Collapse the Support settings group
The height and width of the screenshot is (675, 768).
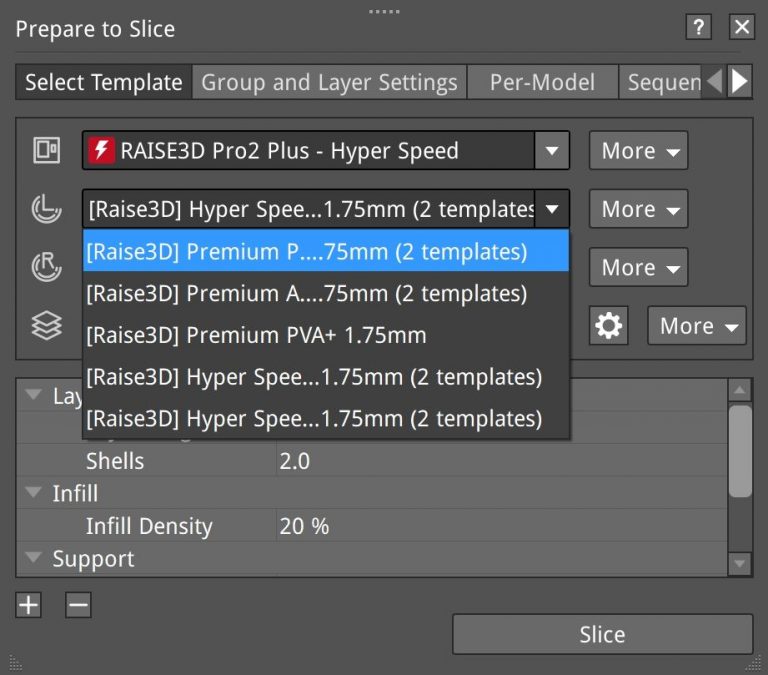[33, 557]
